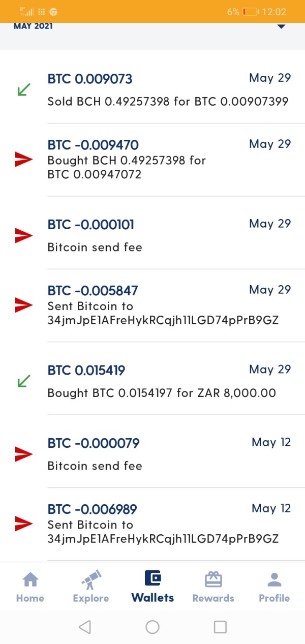Tap the green arrow beside BTC 0.009073
This screenshot has width=305, height=644.
[x=23, y=90]
